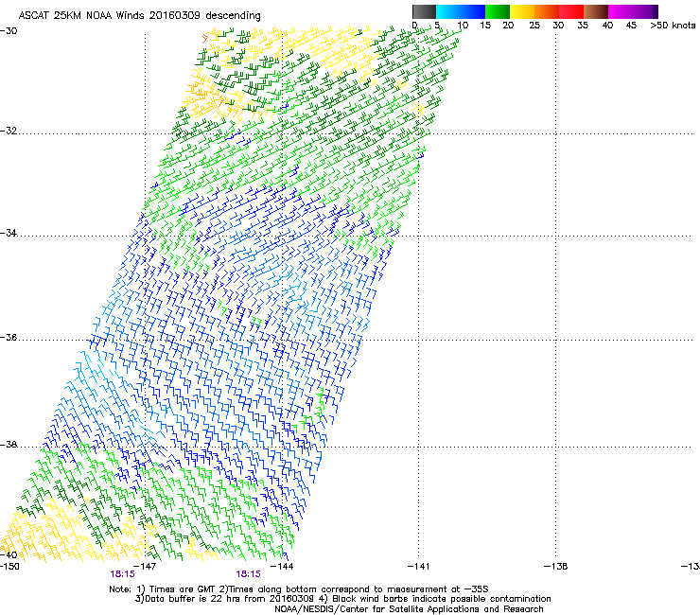Click the purple 18:15 time near -144

(248, 574)
